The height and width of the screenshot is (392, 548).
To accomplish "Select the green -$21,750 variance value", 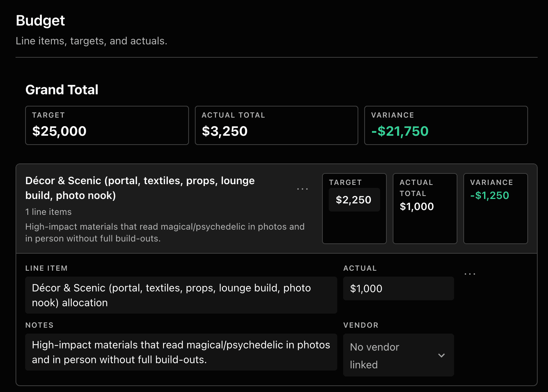I will pyautogui.click(x=400, y=131).
